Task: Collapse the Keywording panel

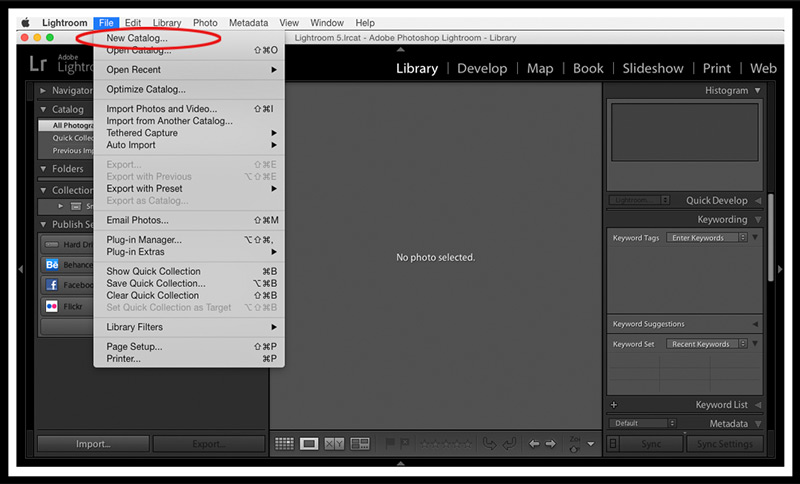Action: 758,219
